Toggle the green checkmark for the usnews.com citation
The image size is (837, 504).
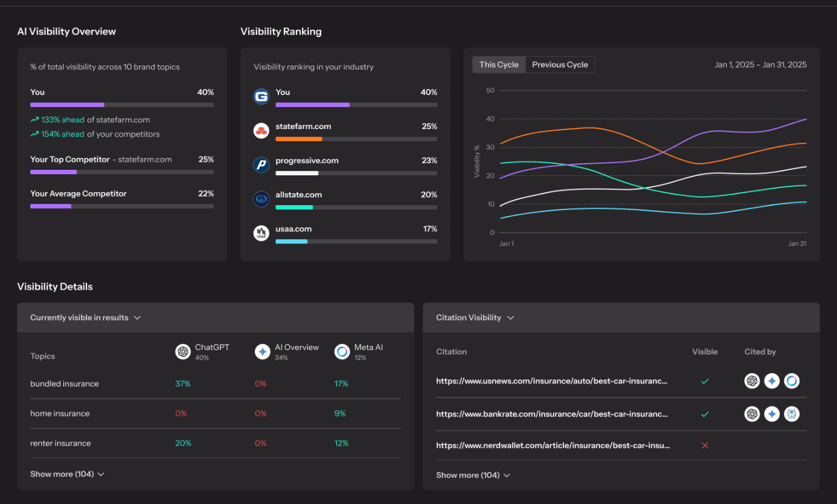(x=705, y=381)
